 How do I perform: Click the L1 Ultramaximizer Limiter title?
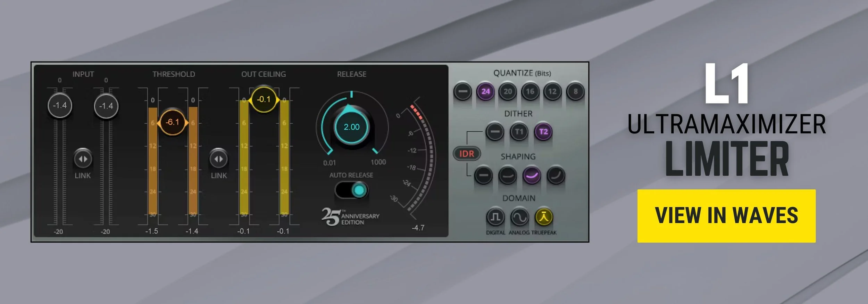726,119
